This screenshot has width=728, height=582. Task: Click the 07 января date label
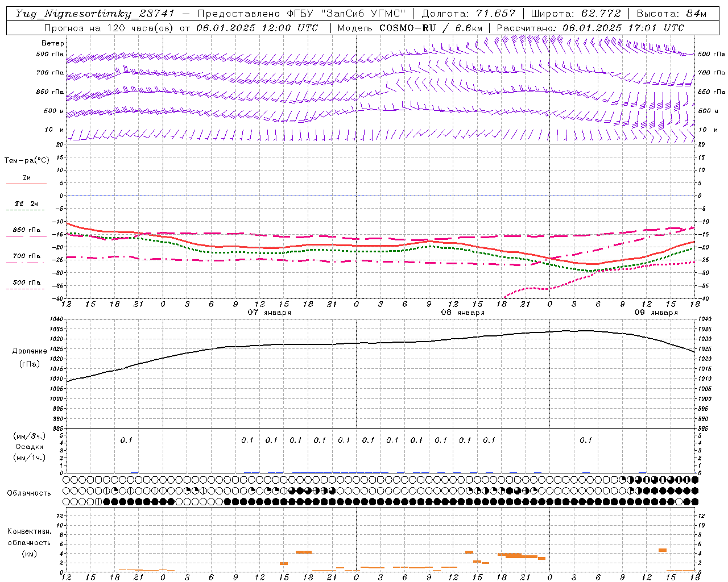coord(270,313)
